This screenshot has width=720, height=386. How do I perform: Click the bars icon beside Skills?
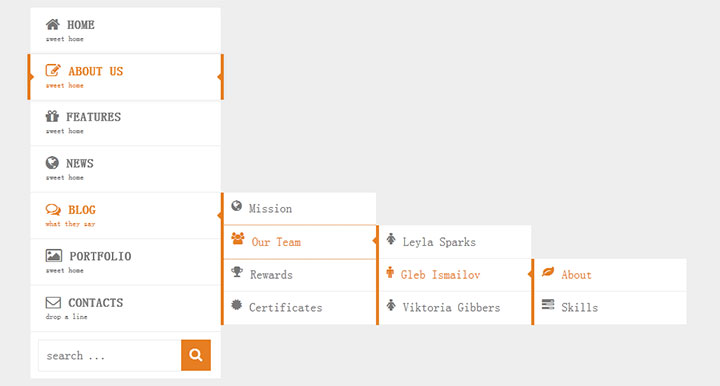(548, 304)
